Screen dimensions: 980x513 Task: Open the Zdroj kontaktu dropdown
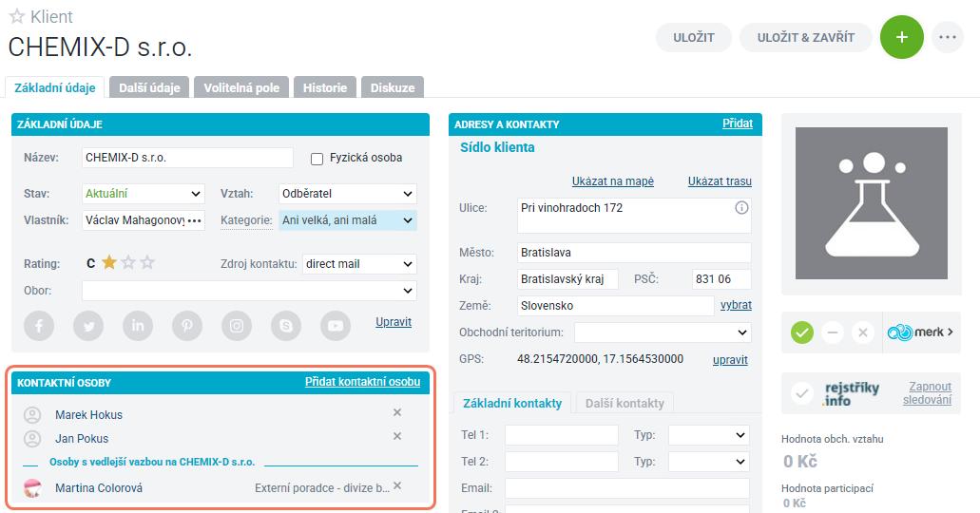[x=359, y=264]
